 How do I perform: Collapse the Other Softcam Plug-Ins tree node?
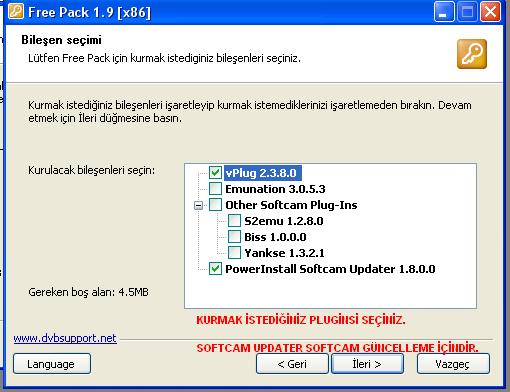coord(198,205)
